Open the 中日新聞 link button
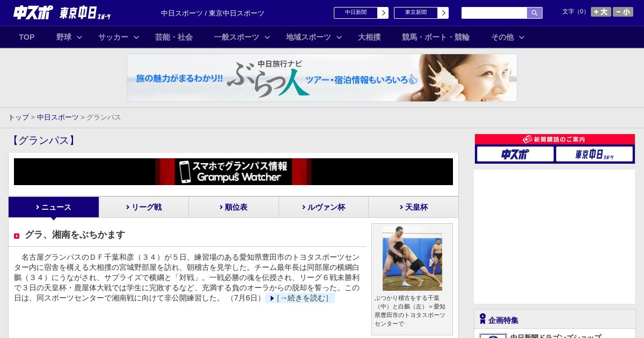The height and width of the screenshot is (338, 644). pyautogui.click(x=355, y=13)
